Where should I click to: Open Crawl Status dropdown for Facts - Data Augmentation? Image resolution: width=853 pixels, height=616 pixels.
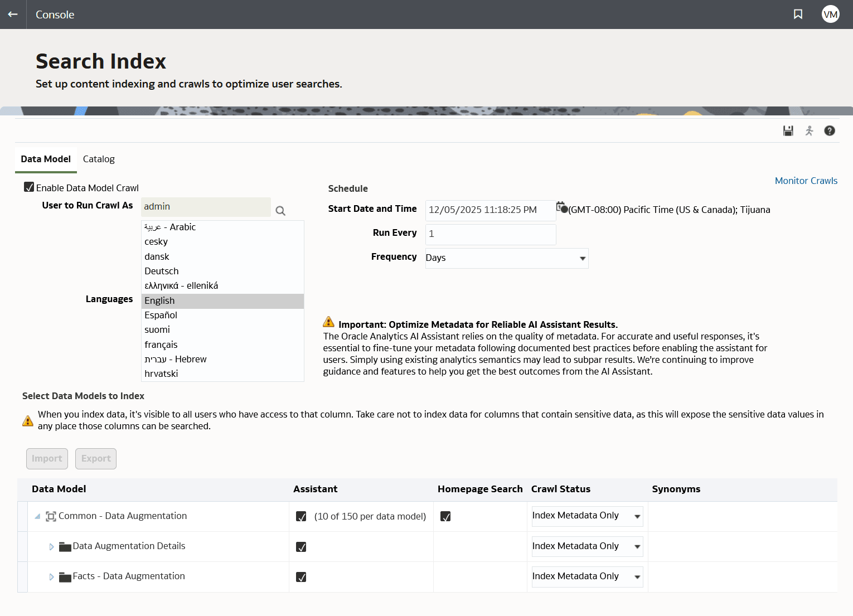click(x=587, y=576)
